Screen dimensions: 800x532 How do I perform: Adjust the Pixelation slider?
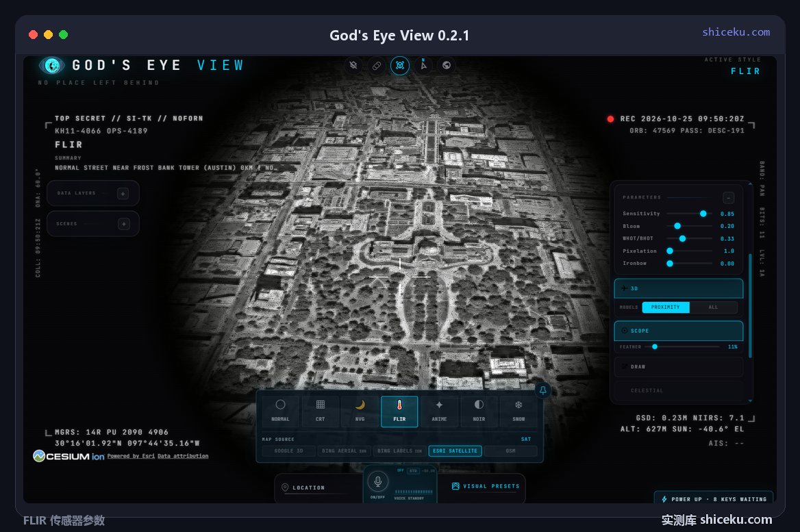pos(689,251)
